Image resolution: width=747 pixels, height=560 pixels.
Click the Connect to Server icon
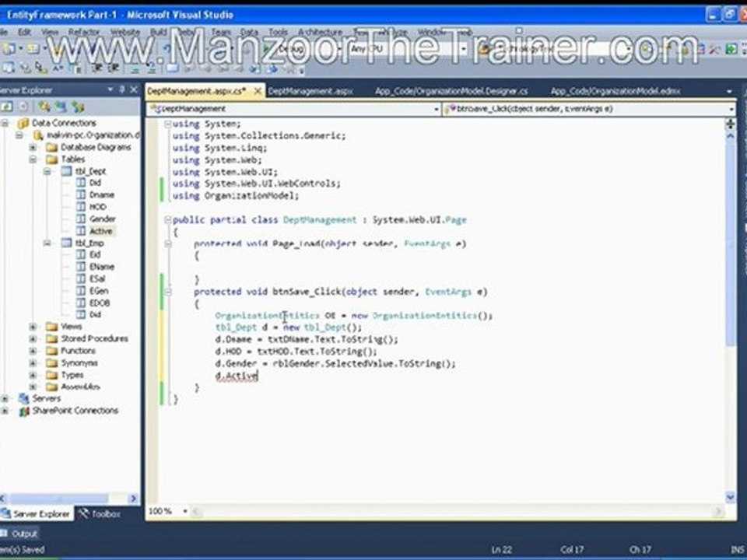61,107
